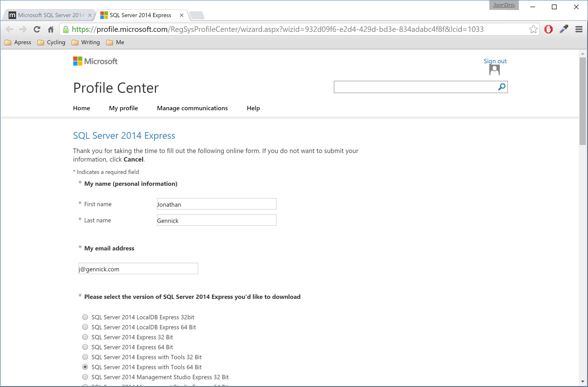Switch to Microsoft SQL Server 2014 tab

(x=49, y=15)
